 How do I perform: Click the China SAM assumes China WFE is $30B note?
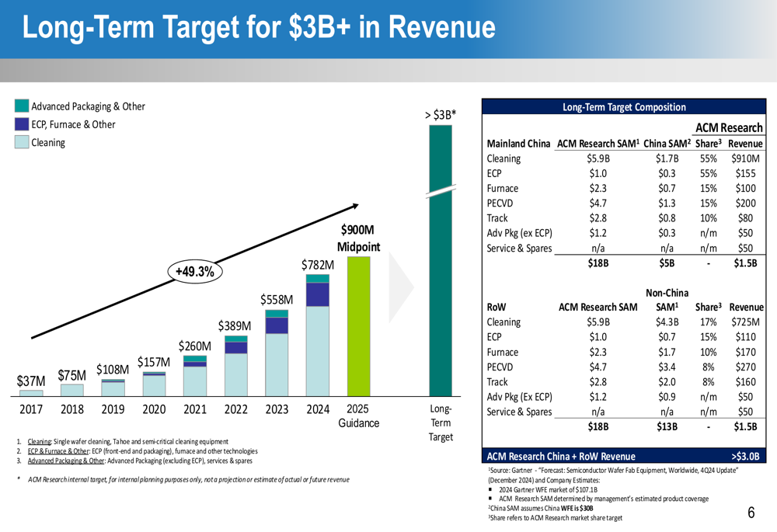(540, 508)
